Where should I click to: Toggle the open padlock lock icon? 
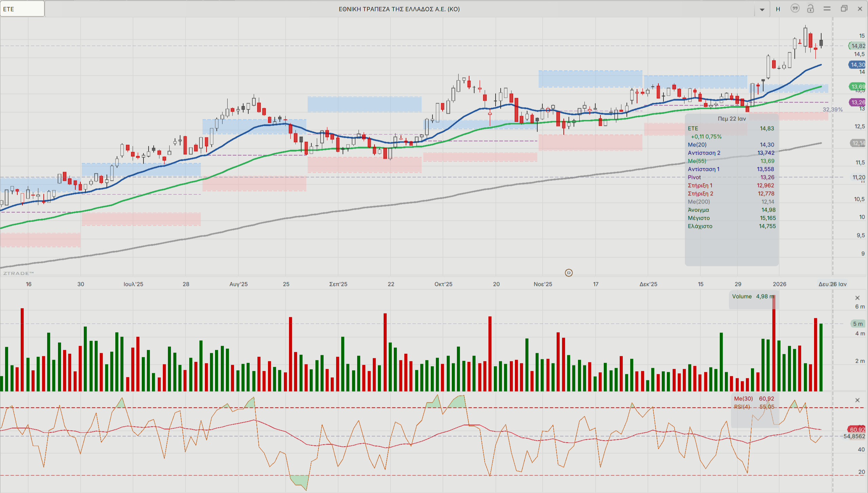point(810,8)
